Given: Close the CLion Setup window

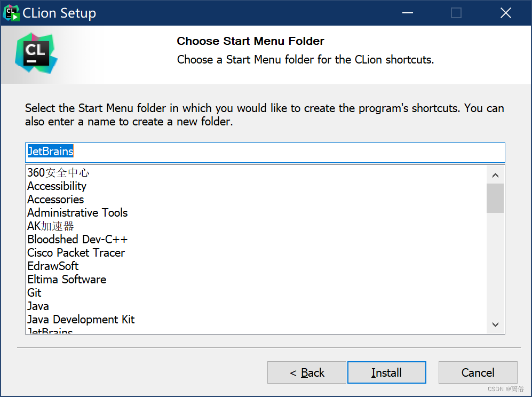Looking at the screenshot, I should pos(505,13).
